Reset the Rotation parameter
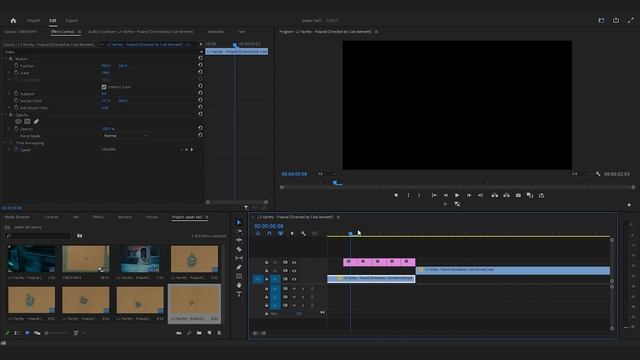The image size is (640, 360). [200, 93]
